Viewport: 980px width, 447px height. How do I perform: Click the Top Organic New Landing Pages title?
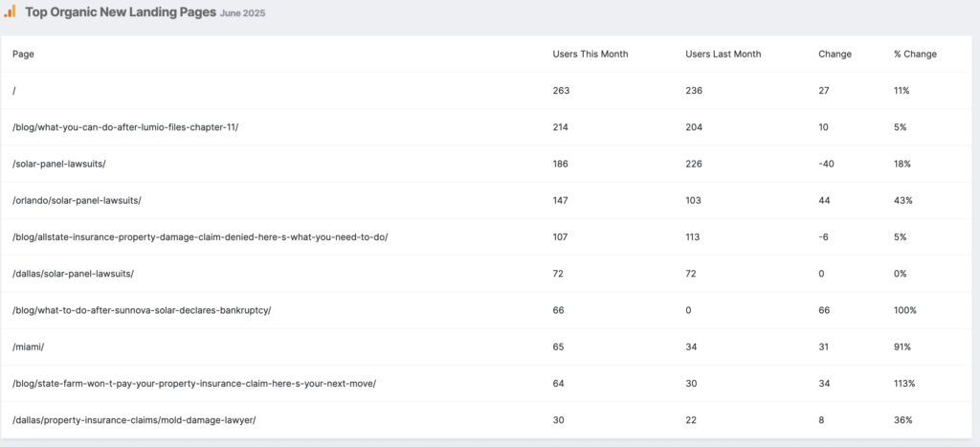121,11
